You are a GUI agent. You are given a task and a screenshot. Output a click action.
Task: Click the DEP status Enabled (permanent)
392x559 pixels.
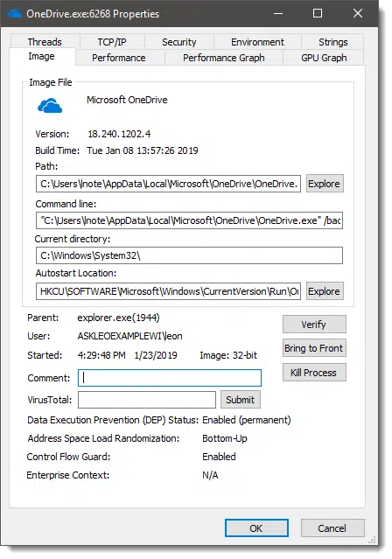[247, 420]
